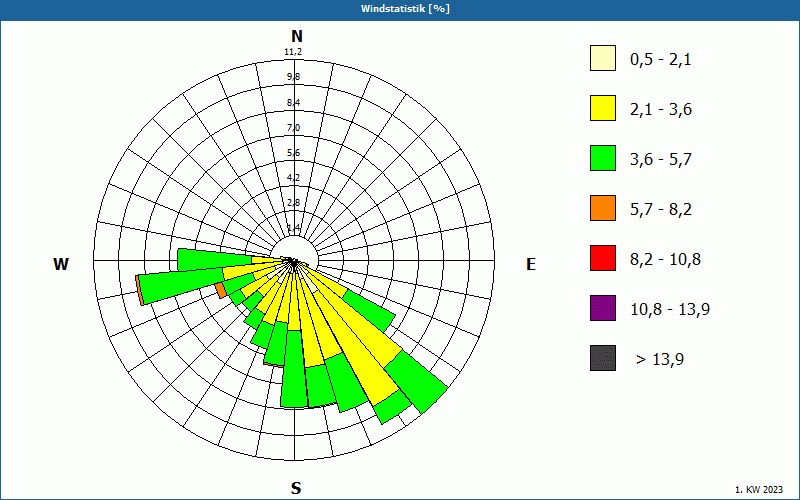This screenshot has width=800, height=500.
Task: Click the longest green southeast wind bar tip
Action: pyautogui.click(x=416, y=382)
